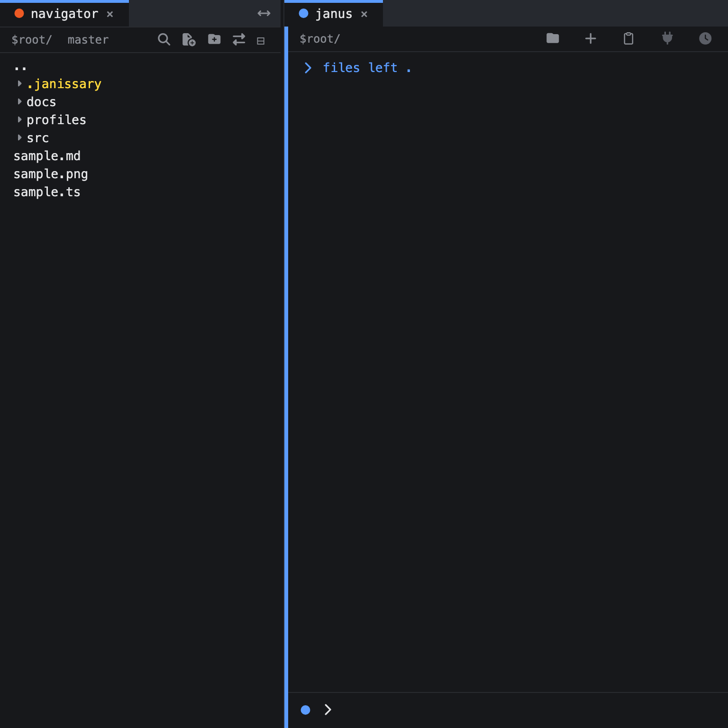The image size is (728, 728).
Task: Select the .janissary folder name
Action: (x=64, y=84)
